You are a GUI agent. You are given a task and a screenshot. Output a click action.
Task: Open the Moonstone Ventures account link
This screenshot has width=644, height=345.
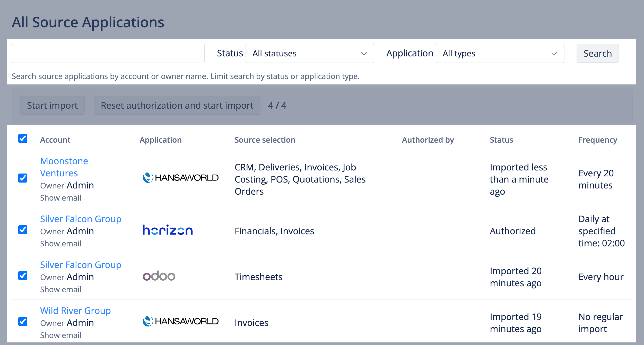[x=64, y=167]
